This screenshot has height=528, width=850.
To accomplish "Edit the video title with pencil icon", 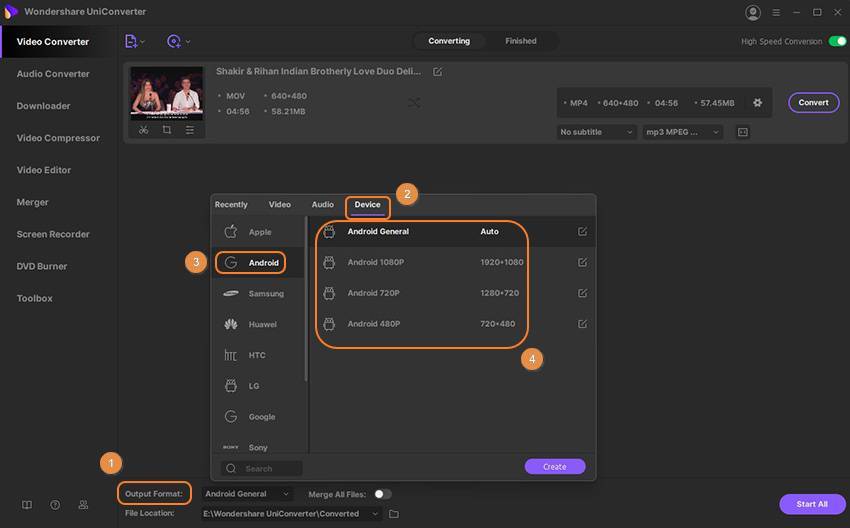I will pyautogui.click(x=437, y=72).
